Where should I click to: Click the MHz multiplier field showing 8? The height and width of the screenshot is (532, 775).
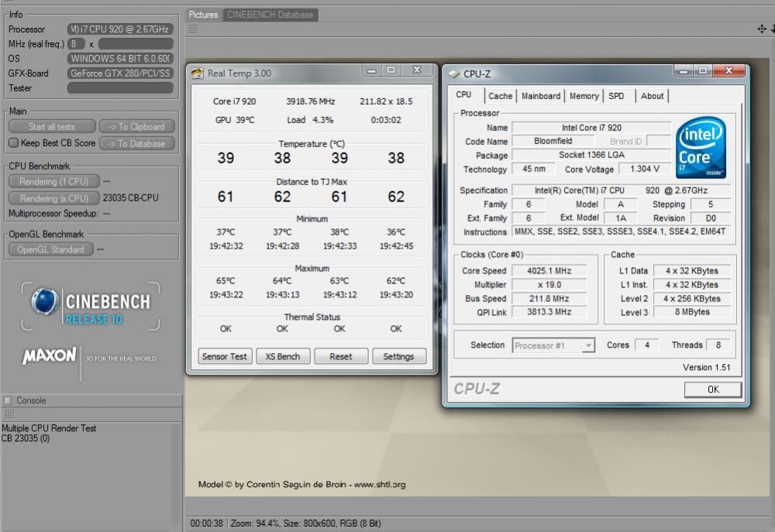(x=76, y=44)
